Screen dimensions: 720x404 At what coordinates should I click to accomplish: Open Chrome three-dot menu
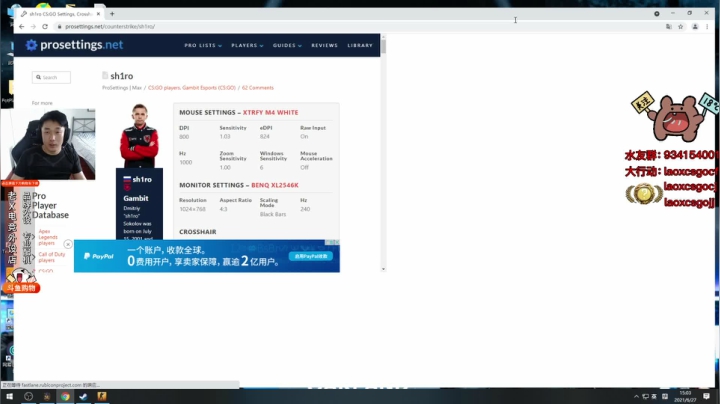707,27
